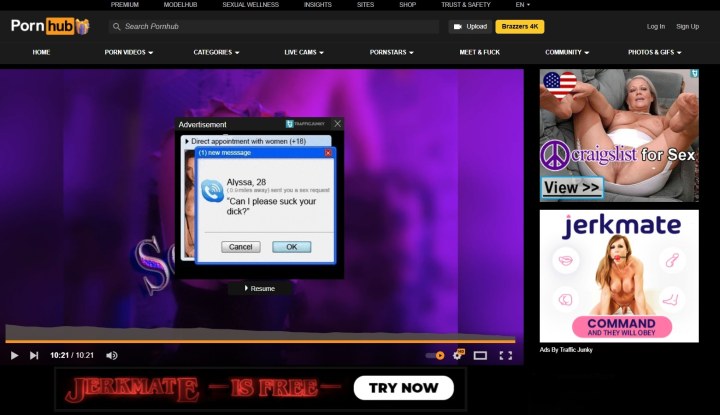Click the camera Upload button
This screenshot has height=415, width=720.
tap(470, 27)
